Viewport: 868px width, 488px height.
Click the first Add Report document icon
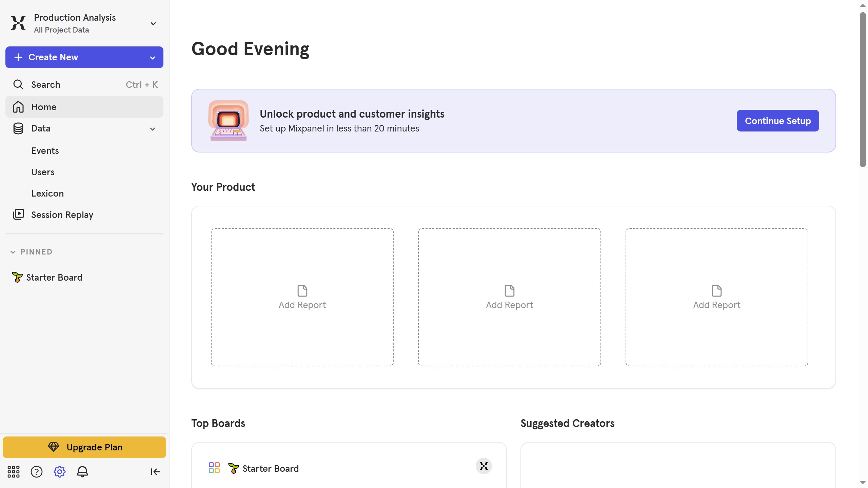pos(302,291)
